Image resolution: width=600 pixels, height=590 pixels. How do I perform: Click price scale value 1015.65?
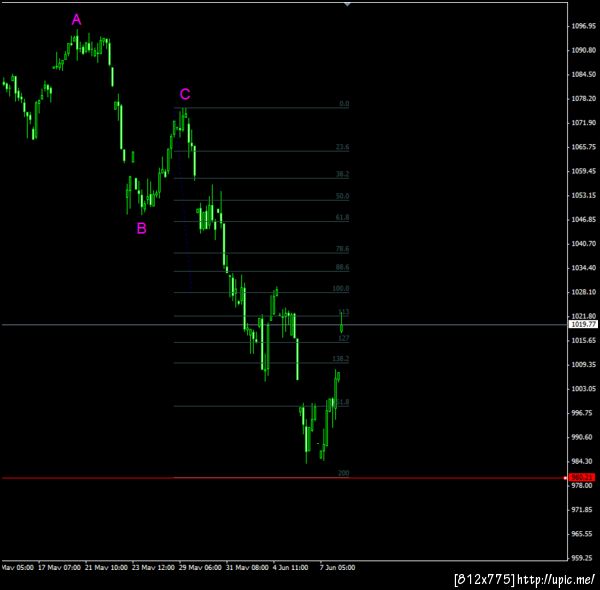(584, 341)
